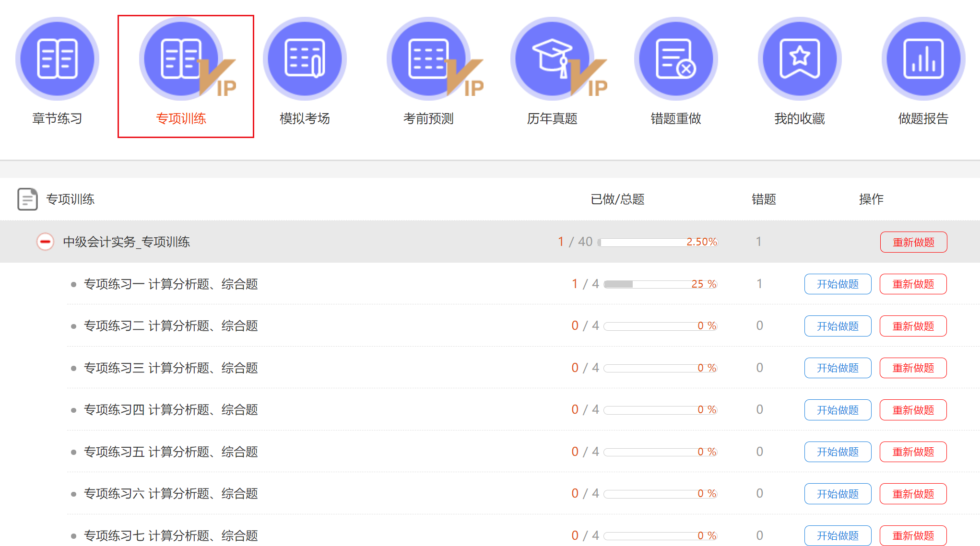This screenshot has width=980, height=546.
Task: Open the 历年真题 graduation cap icon
Action: click(x=552, y=59)
